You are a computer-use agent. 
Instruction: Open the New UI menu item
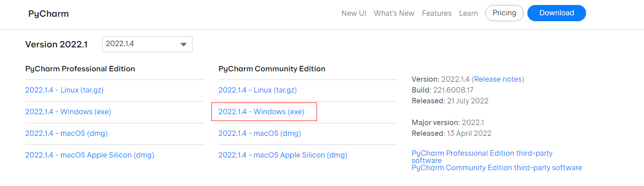pos(354,13)
